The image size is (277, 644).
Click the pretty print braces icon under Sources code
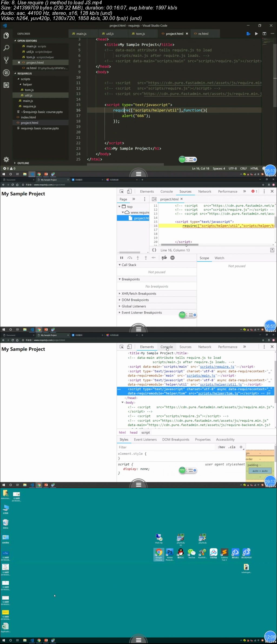[x=154, y=250]
